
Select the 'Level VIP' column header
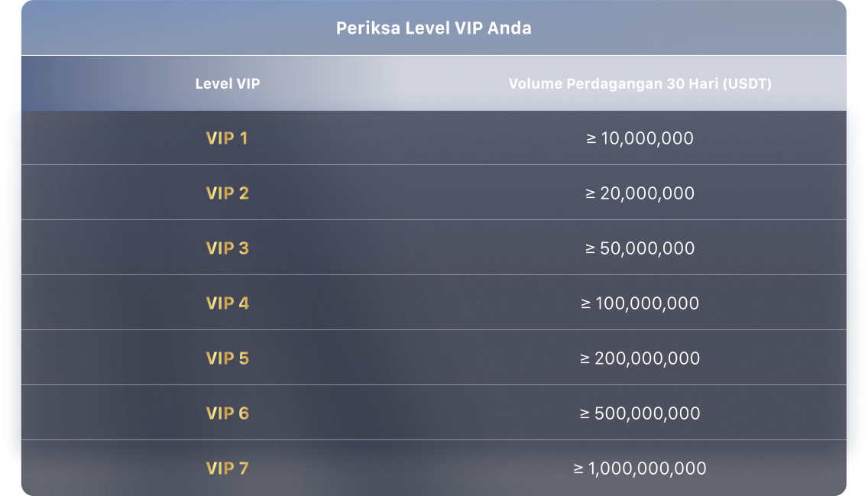coord(228,84)
